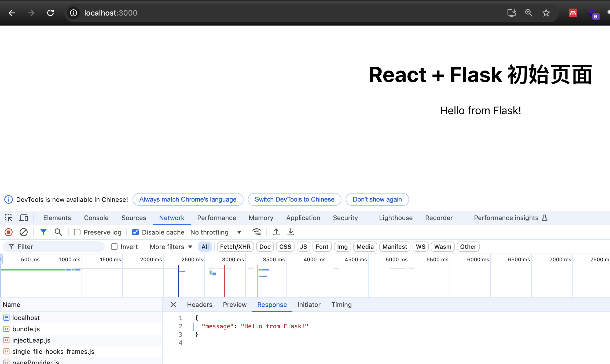Uncheck the Disable cache checkbox
The image size is (610, 364).
[135, 232]
